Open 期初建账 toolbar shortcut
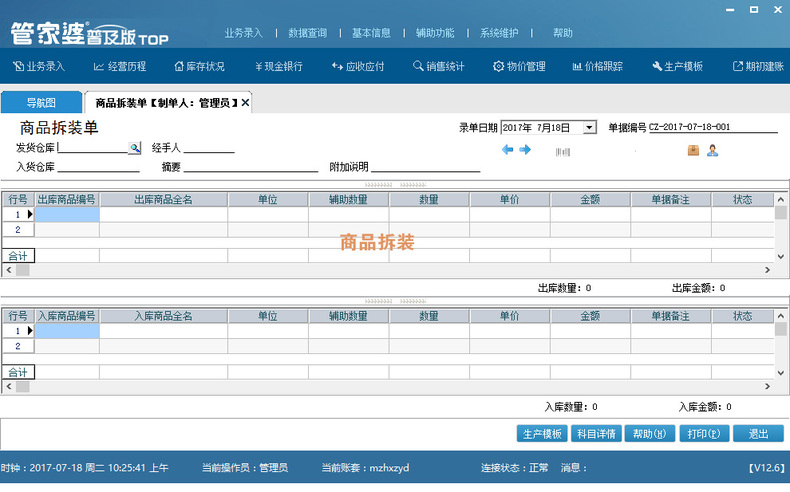 [758, 66]
